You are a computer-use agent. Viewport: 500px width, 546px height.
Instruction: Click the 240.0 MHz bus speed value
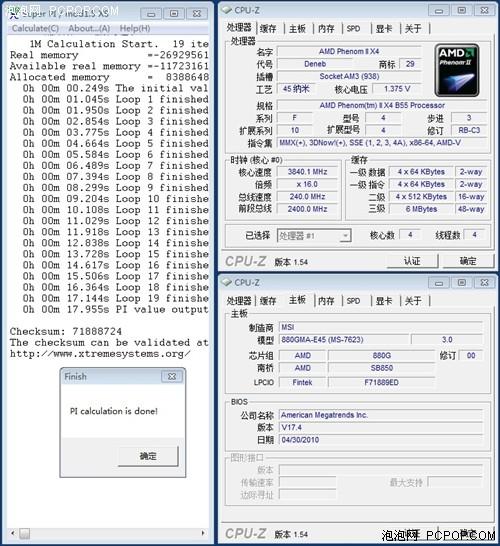point(307,197)
